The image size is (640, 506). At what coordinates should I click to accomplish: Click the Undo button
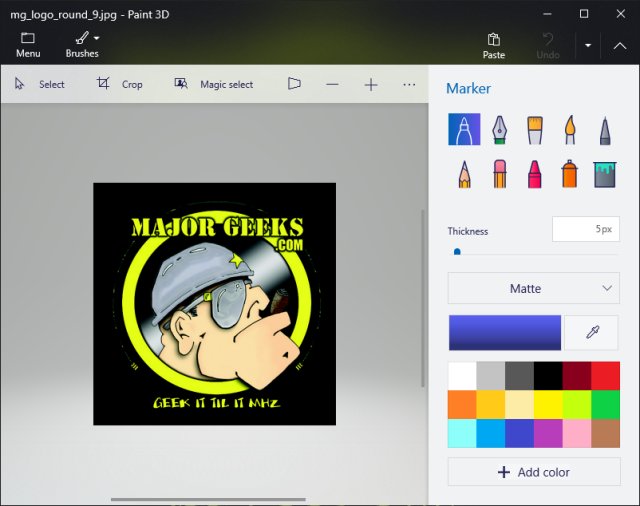pyautogui.click(x=548, y=46)
